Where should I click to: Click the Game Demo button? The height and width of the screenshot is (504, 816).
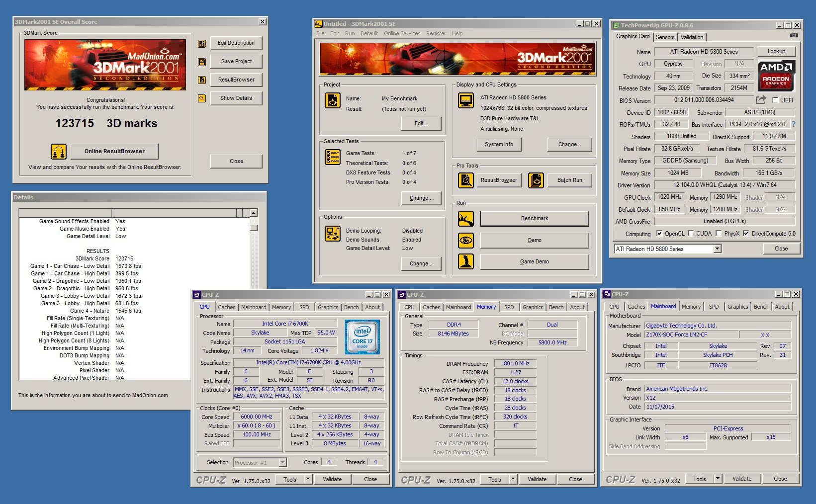[535, 262]
